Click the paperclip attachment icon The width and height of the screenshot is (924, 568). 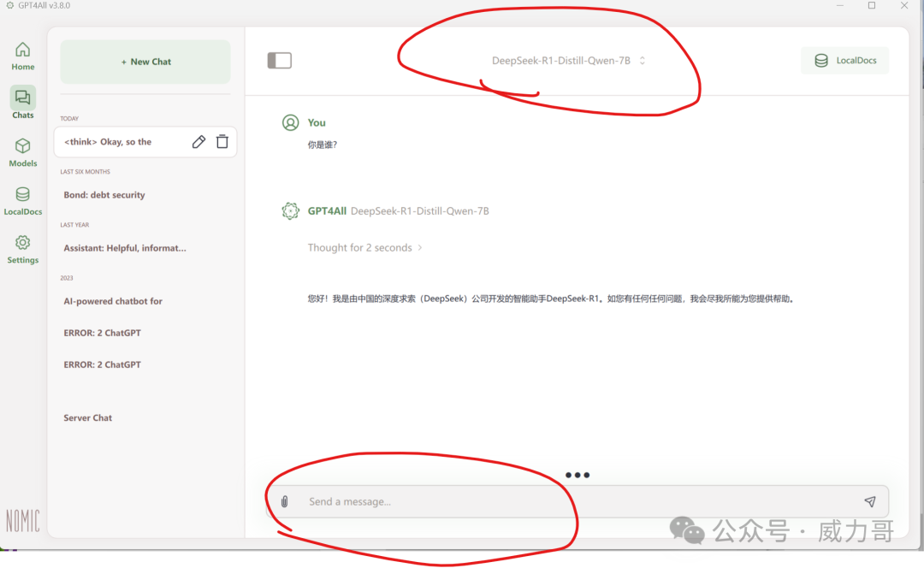pos(285,501)
